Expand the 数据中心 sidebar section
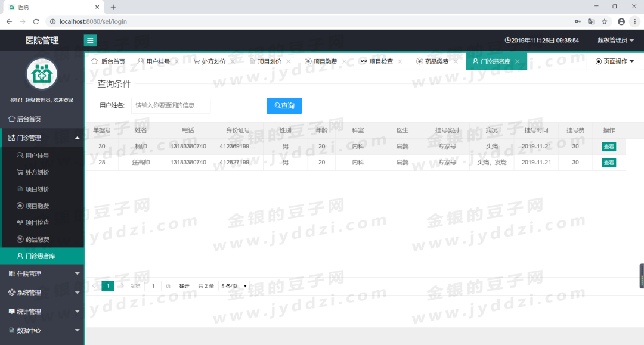Image resolution: width=644 pixels, height=345 pixels. 42,330
